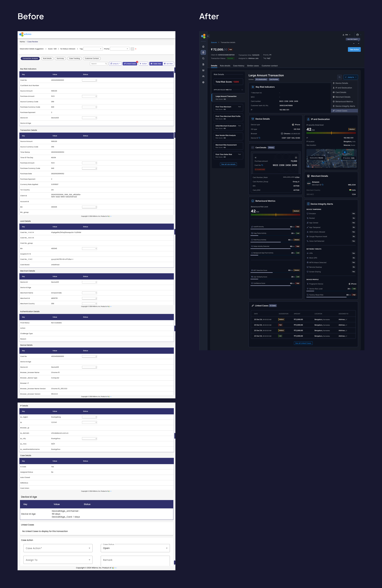Click the sliders icon in dark sidebar
The height and width of the screenshot is (588, 382).
203,70
